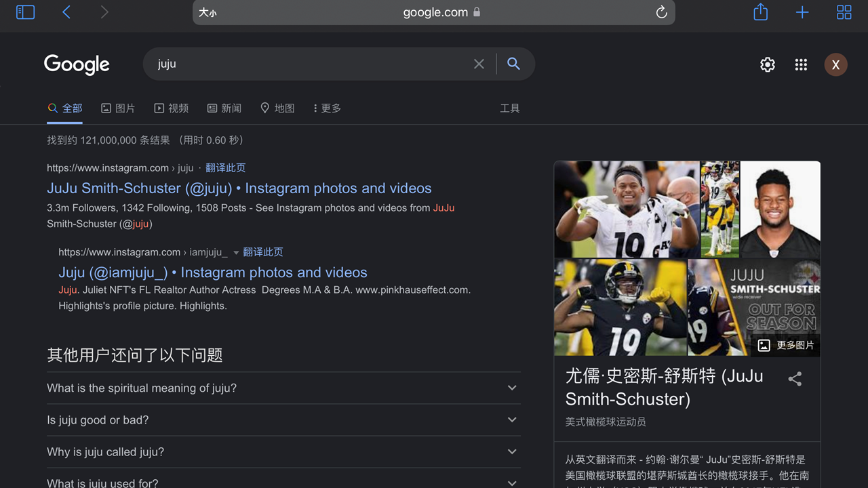Click the 更多图片 button
This screenshot has height=488, width=868.
pos(785,346)
